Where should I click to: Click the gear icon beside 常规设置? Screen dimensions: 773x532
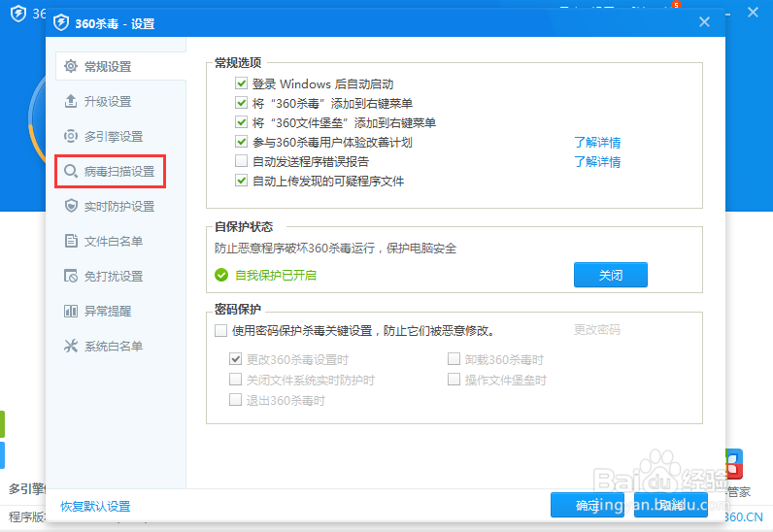[x=71, y=66]
